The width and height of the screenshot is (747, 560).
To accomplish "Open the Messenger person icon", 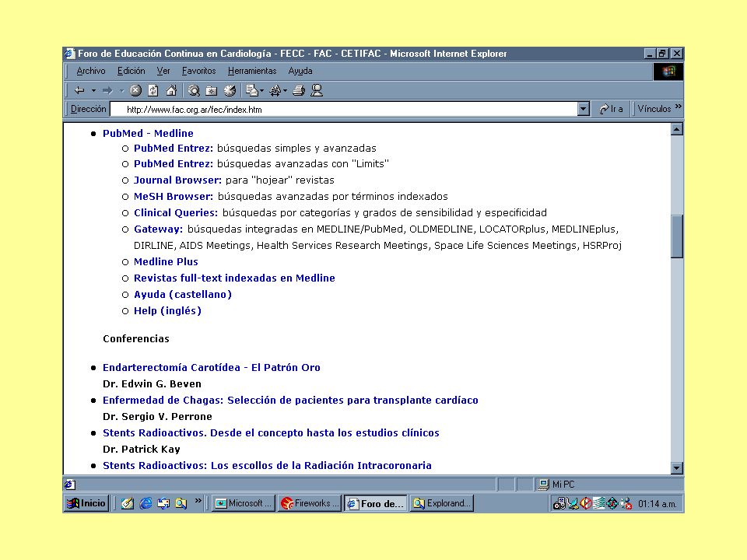I will click(x=317, y=90).
